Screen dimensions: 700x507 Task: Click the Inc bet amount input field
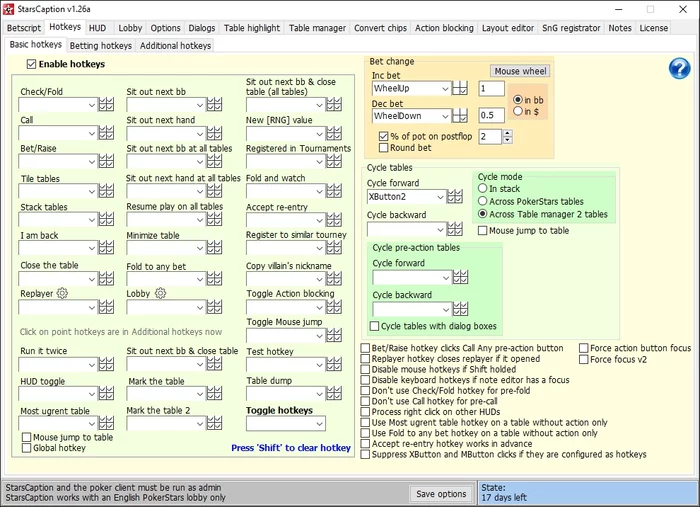[x=490, y=89]
